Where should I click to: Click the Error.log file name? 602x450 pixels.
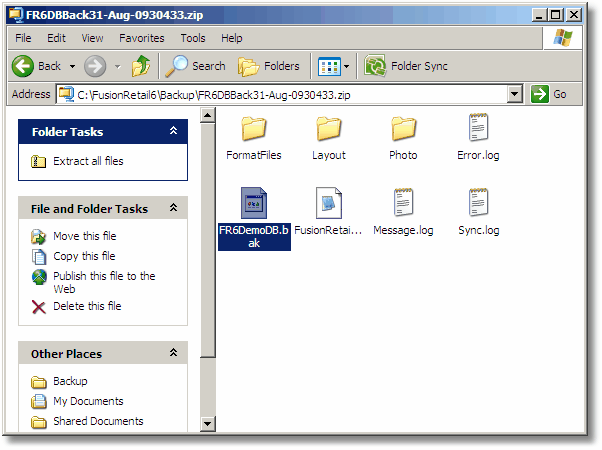click(478, 155)
